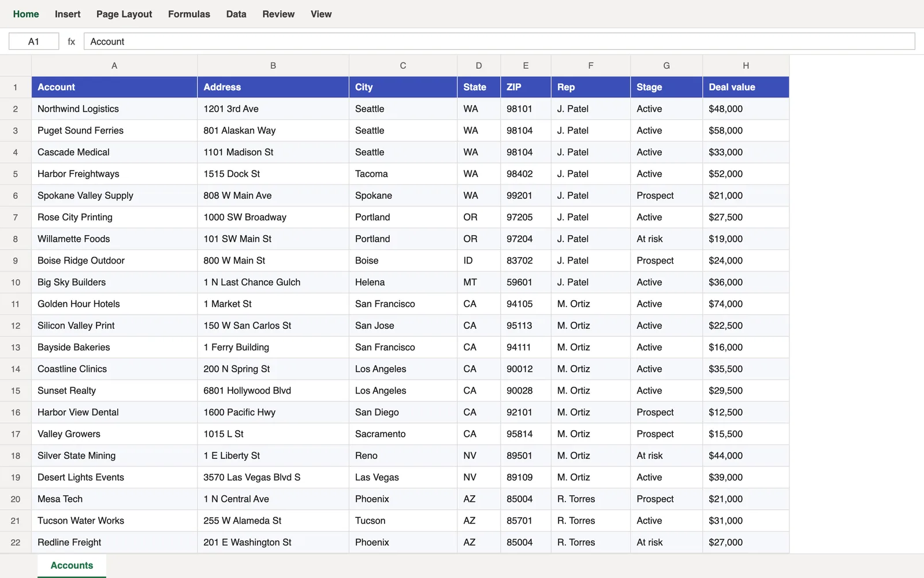
Task: Click the Boise Ridge Outdoor cell
Action: coord(114,261)
